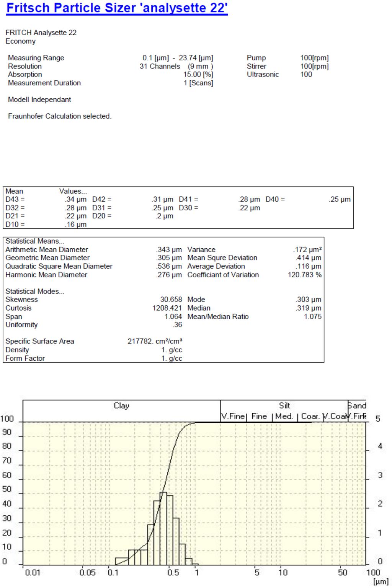Select the Coefficiant of Variation value 120.783 %
The width and height of the screenshot is (392, 588).
coord(305,275)
